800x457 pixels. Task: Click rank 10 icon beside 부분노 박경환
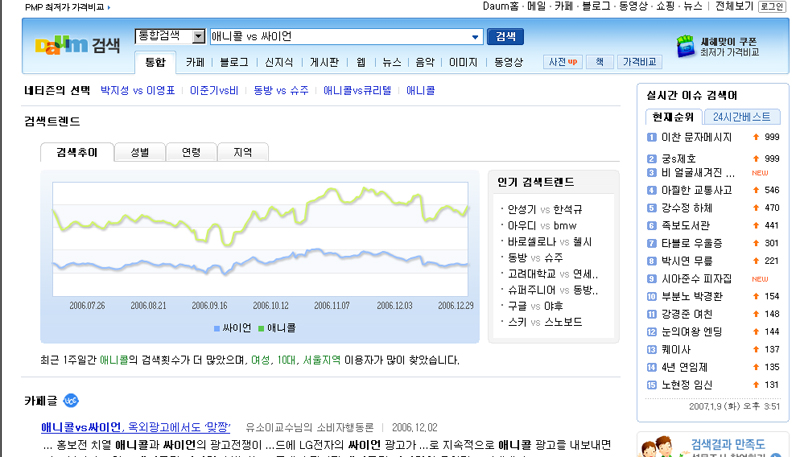[x=652, y=296]
